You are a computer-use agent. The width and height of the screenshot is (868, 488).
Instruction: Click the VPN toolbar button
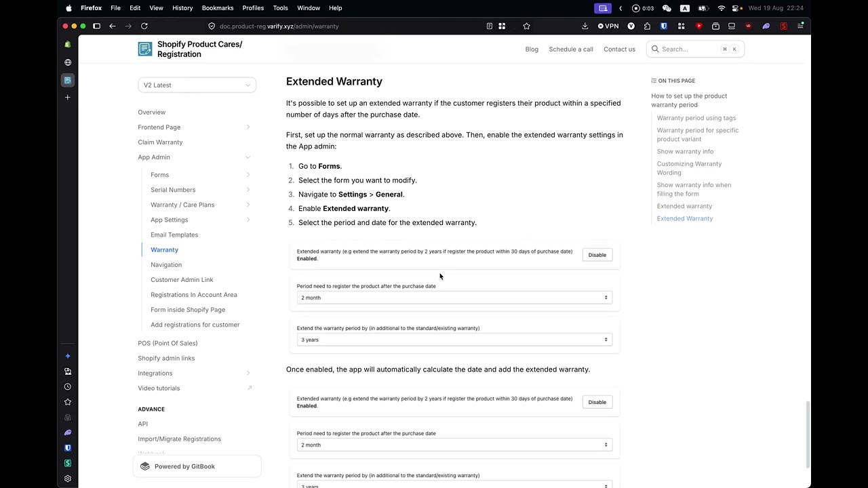608,26
